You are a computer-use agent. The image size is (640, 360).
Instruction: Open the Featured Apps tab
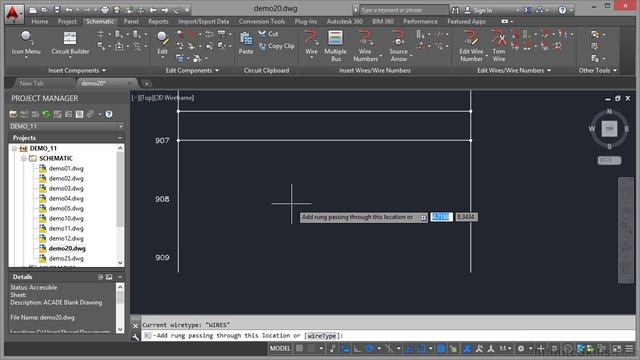pyautogui.click(x=466, y=21)
